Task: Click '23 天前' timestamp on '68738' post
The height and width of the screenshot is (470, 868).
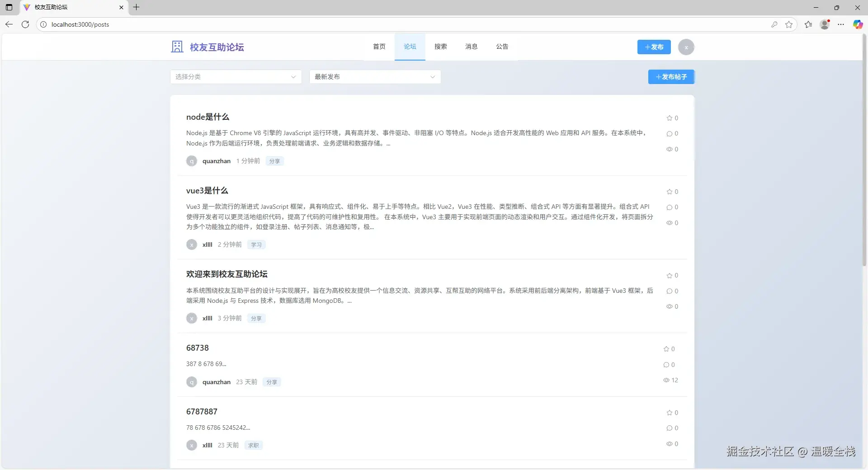Action: click(247, 382)
